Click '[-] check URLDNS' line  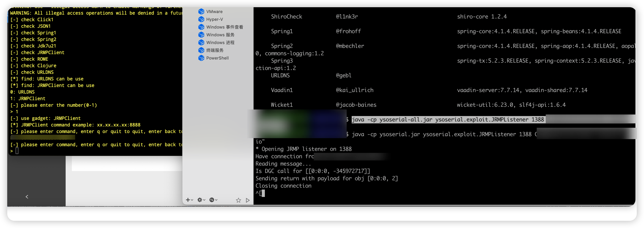click(x=32, y=72)
